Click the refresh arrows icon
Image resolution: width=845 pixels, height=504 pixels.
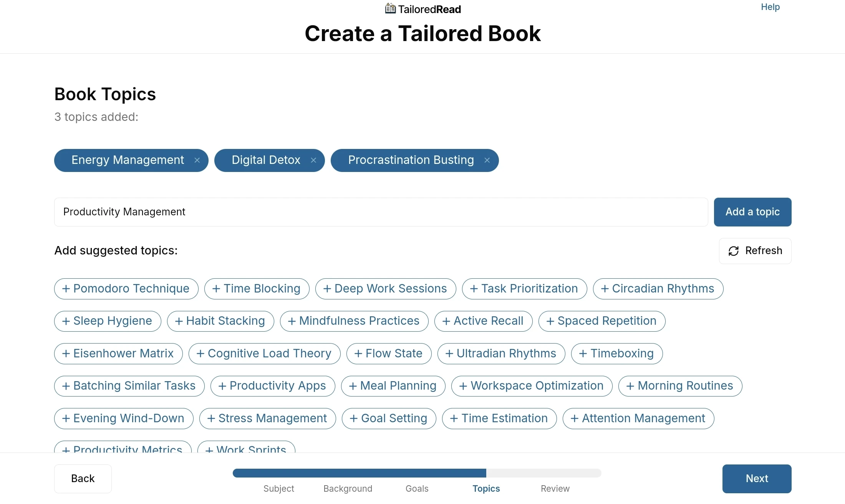coord(734,251)
